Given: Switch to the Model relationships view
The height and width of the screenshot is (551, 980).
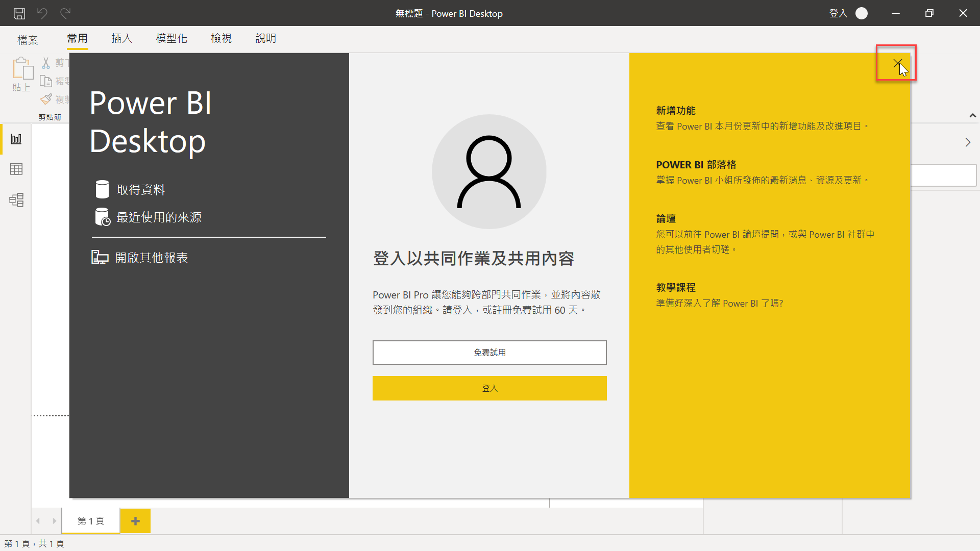Looking at the screenshot, I should coord(16,199).
